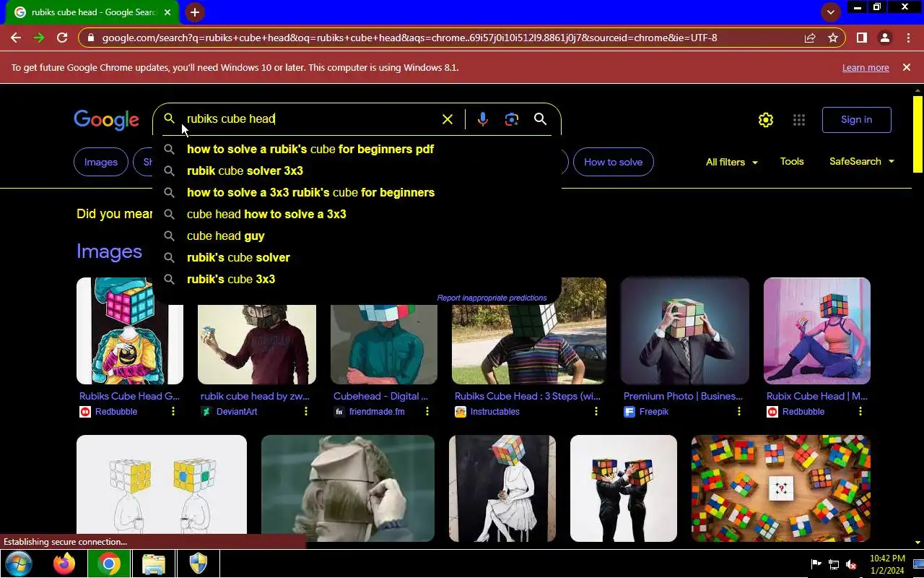The height and width of the screenshot is (578, 924).
Task: Submit search with magnifier button
Action: click(x=540, y=119)
